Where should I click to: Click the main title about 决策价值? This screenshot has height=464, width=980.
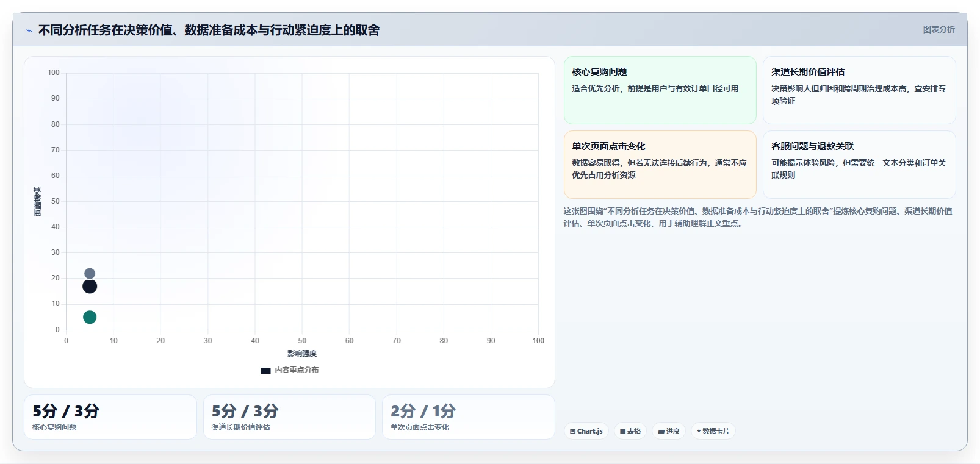[209, 30]
